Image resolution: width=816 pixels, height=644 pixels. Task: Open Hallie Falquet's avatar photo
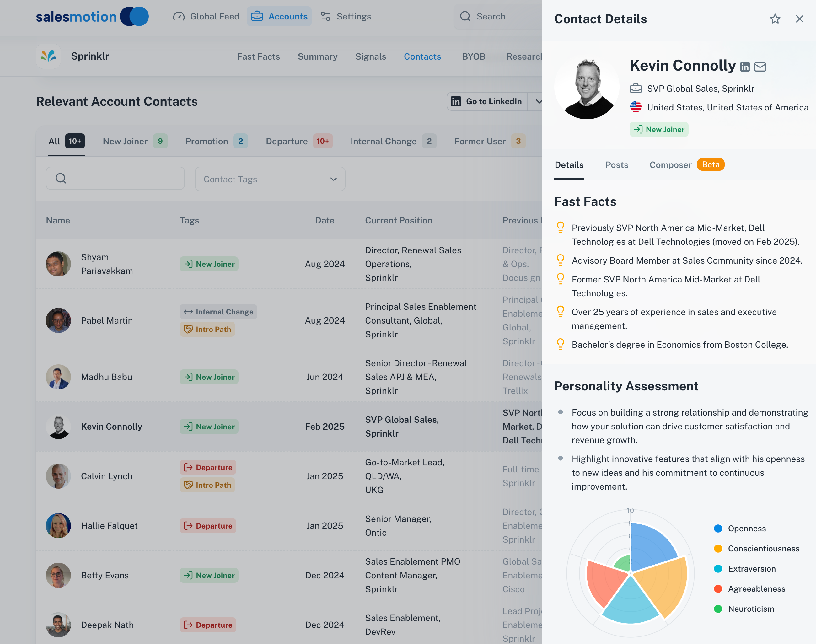pos(58,526)
